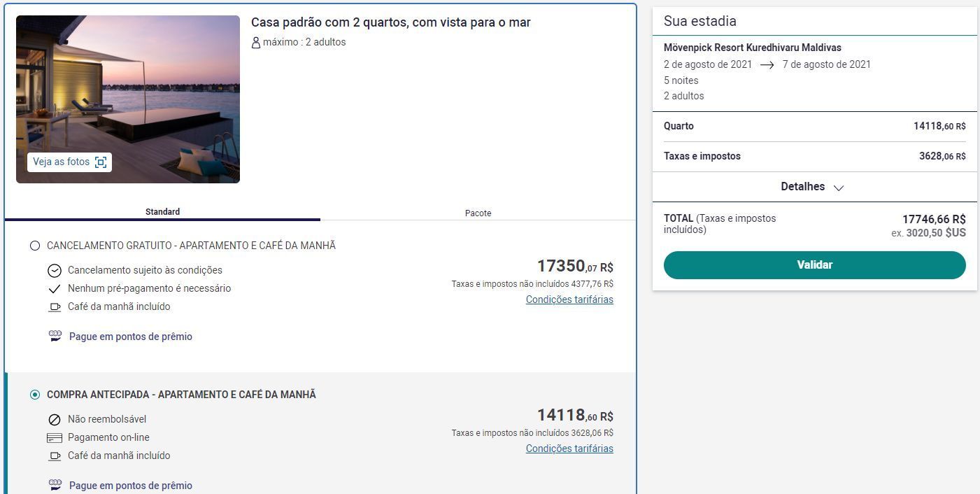Expand the Detalhes chevron in stay summary
Image resolution: width=980 pixels, height=494 pixels.
tap(839, 188)
